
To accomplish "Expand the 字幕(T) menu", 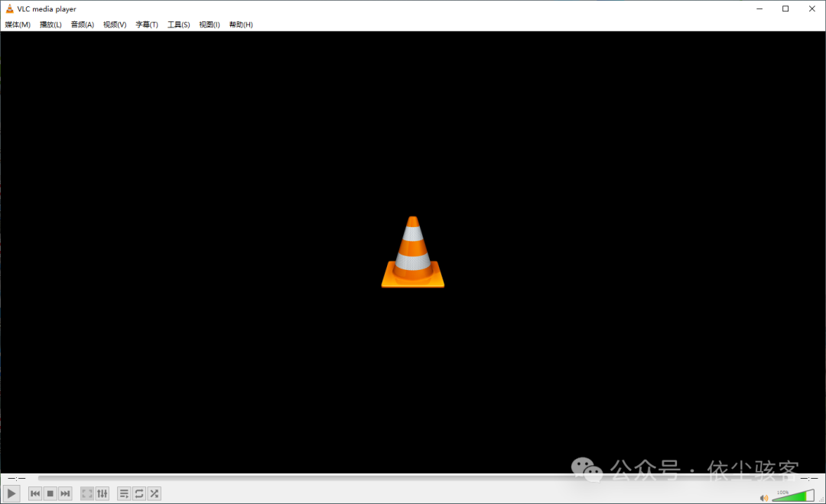I will tap(147, 24).
